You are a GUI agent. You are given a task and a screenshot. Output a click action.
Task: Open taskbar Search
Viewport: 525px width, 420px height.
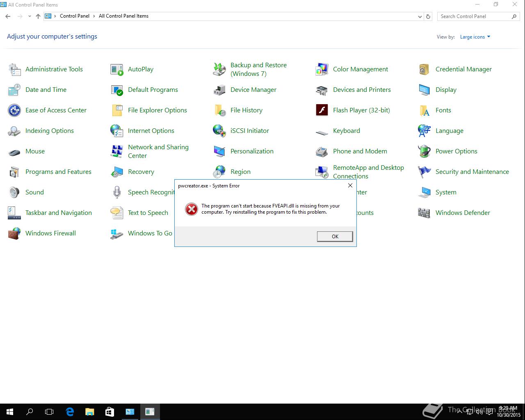[x=30, y=412]
